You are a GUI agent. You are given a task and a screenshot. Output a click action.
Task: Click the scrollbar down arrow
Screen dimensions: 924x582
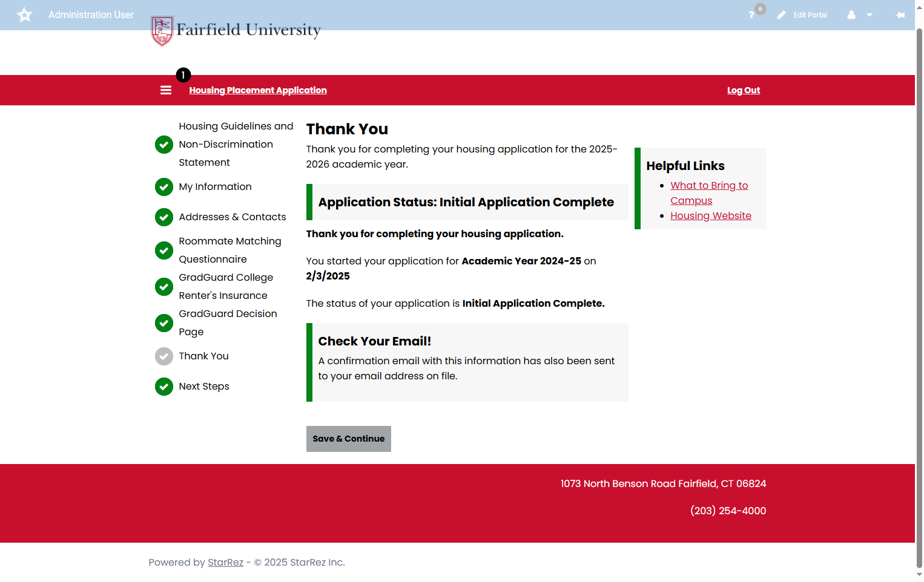(x=919, y=575)
